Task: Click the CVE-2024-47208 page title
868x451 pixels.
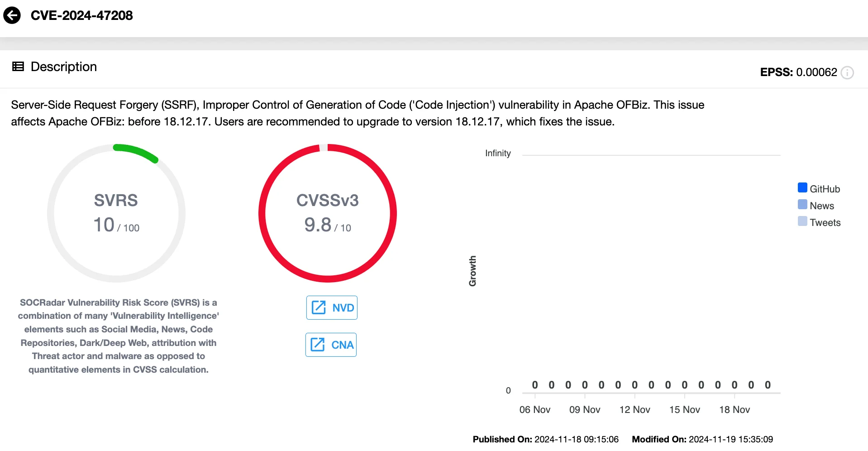Action: click(x=82, y=15)
